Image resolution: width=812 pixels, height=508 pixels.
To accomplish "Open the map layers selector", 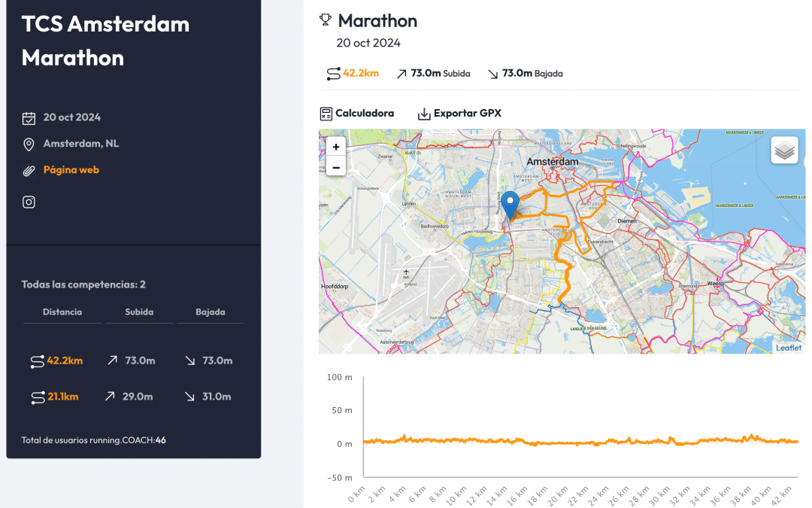I will click(784, 151).
